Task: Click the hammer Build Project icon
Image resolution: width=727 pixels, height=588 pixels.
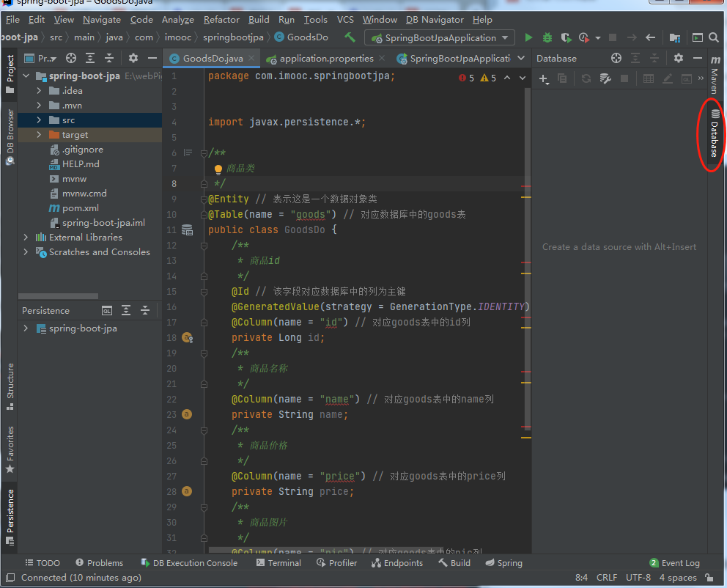Action: point(350,37)
